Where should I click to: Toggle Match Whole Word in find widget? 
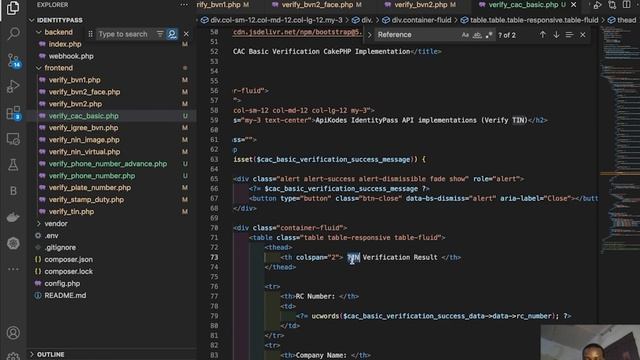pos(477,35)
